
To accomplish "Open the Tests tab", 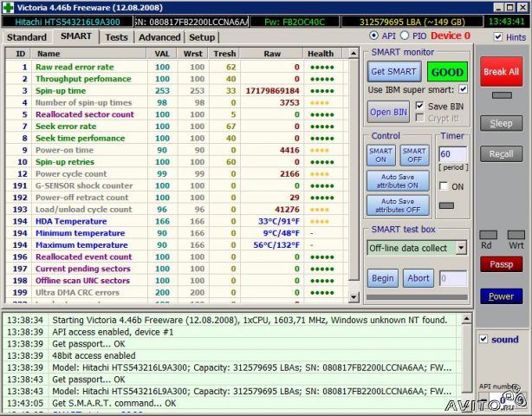I will (x=116, y=37).
